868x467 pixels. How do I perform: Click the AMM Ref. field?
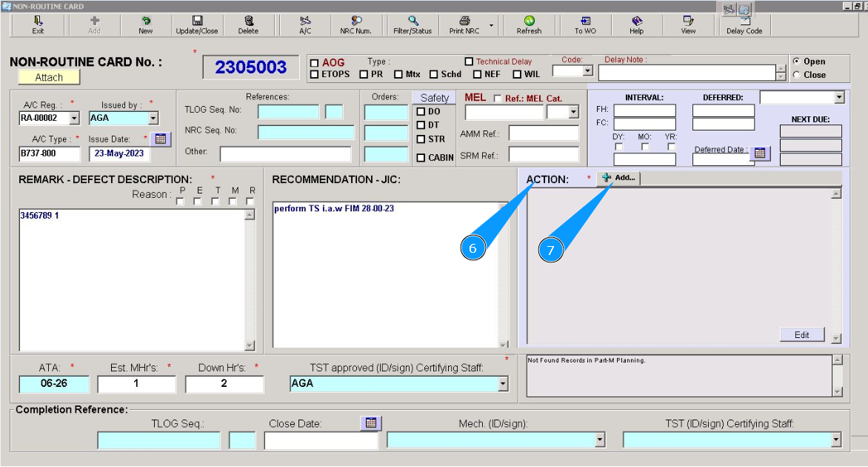(544, 133)
